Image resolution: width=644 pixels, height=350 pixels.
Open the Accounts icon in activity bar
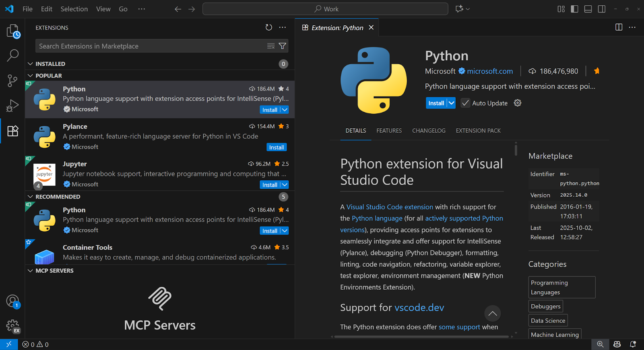point(12,301)
